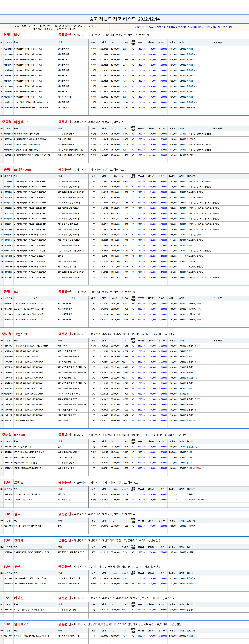Select the red '옵션확인증' cell

[x=191, y=139]
